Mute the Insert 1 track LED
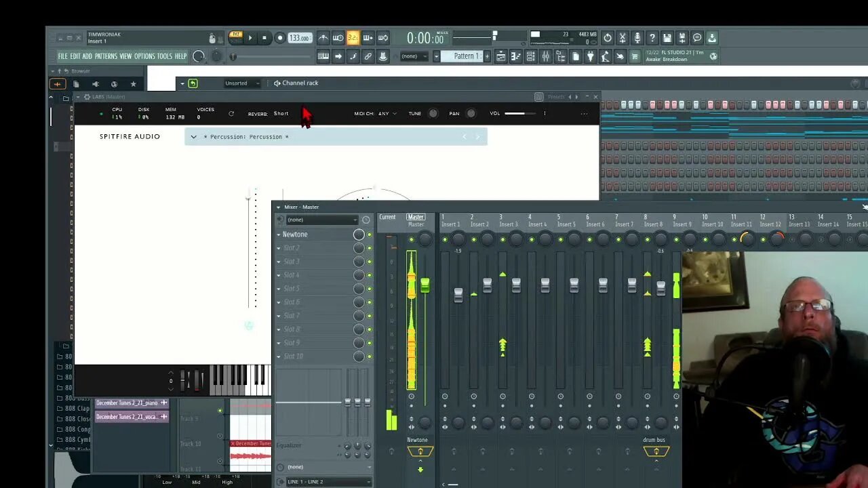The width and height of the screenshot is (868, 488). 445,240
